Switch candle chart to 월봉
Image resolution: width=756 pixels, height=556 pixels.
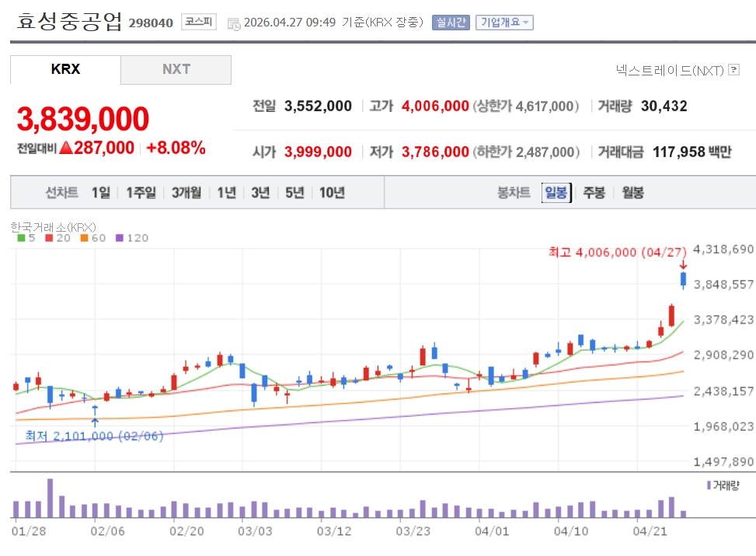coord(632,193)
